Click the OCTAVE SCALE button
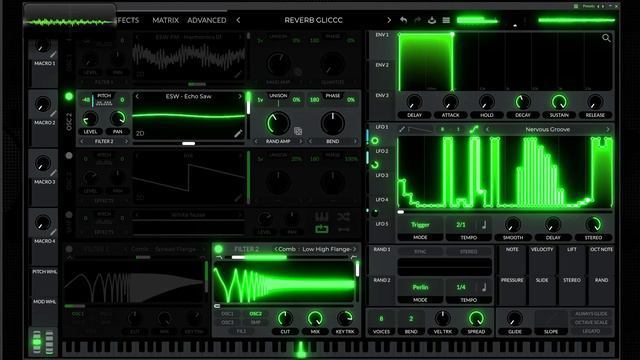The width and height of the screenshot is (640, 360). tap(591, 322)
